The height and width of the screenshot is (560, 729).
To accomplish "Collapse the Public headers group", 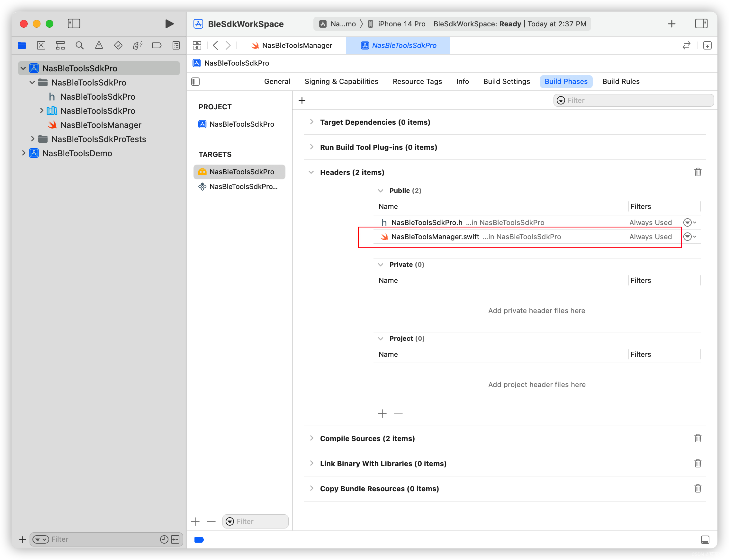I will (x=380, y=191).
